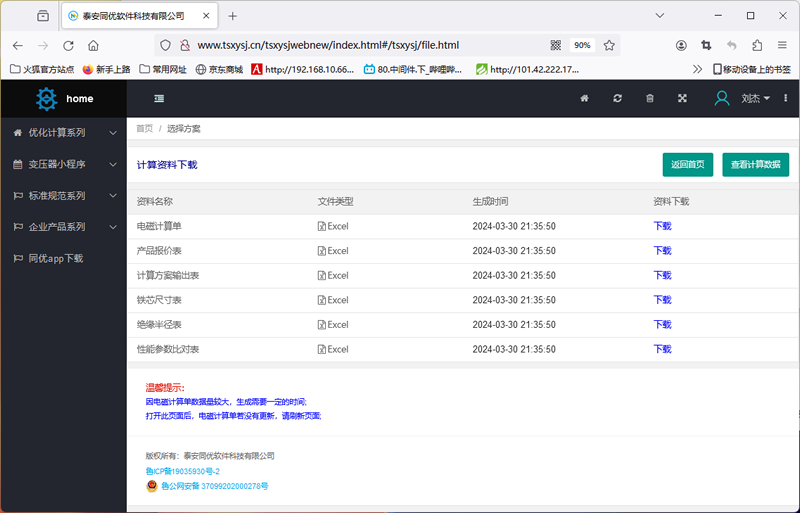This screenshot has height=513, width=800.
Task: Click the police badge icon in footer
Action: 152,486
